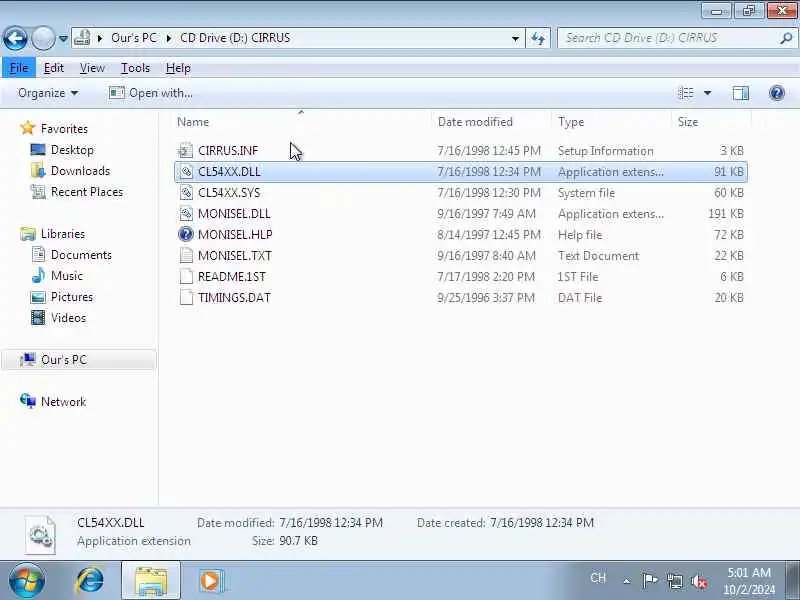This screenshot has width=800, height=600.
Task: Expand the arrow before CD Drive in address bar
Action: 169,38
